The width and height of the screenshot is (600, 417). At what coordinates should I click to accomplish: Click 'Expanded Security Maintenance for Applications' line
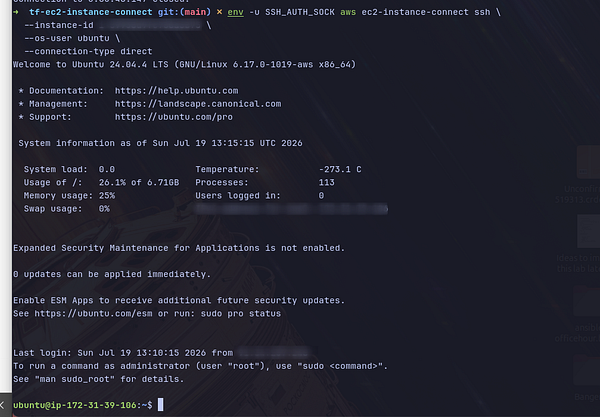[179, 248]
